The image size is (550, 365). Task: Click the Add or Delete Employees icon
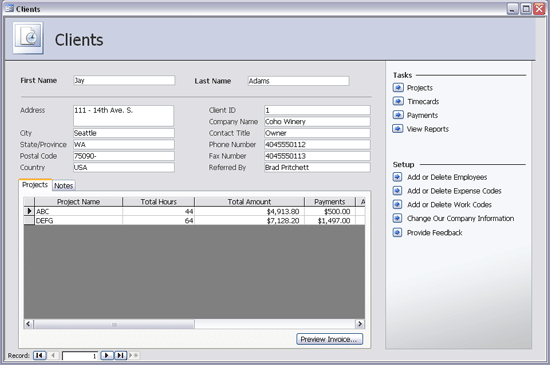397,177
